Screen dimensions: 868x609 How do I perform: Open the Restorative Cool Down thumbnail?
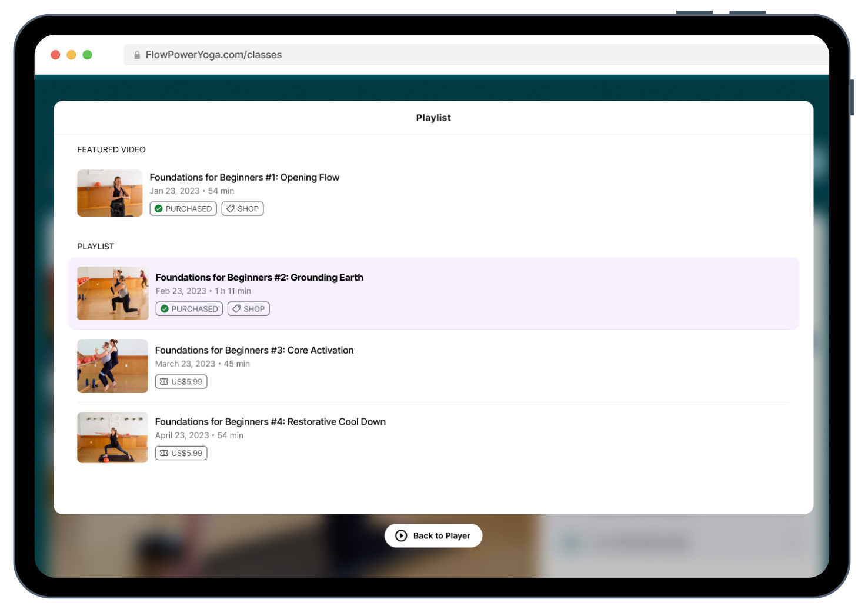(x=112, y=437)
